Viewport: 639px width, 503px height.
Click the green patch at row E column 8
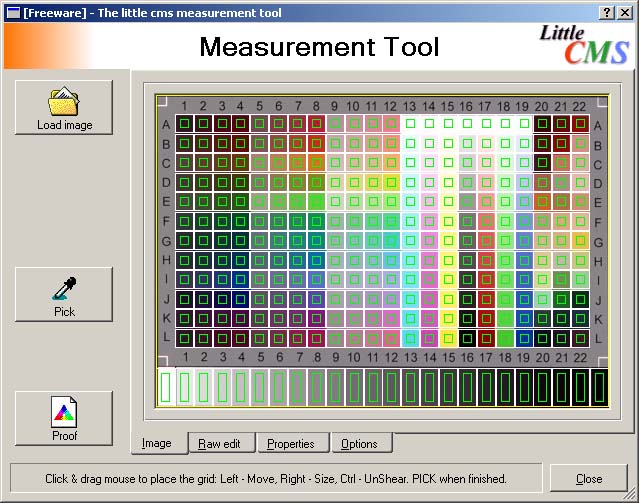coord(316,201)
